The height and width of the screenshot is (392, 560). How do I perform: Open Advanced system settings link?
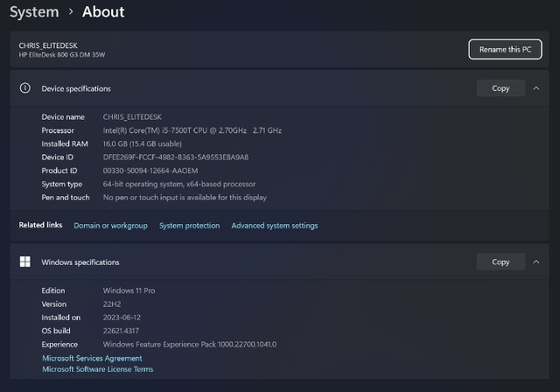(x=274, y=226)
